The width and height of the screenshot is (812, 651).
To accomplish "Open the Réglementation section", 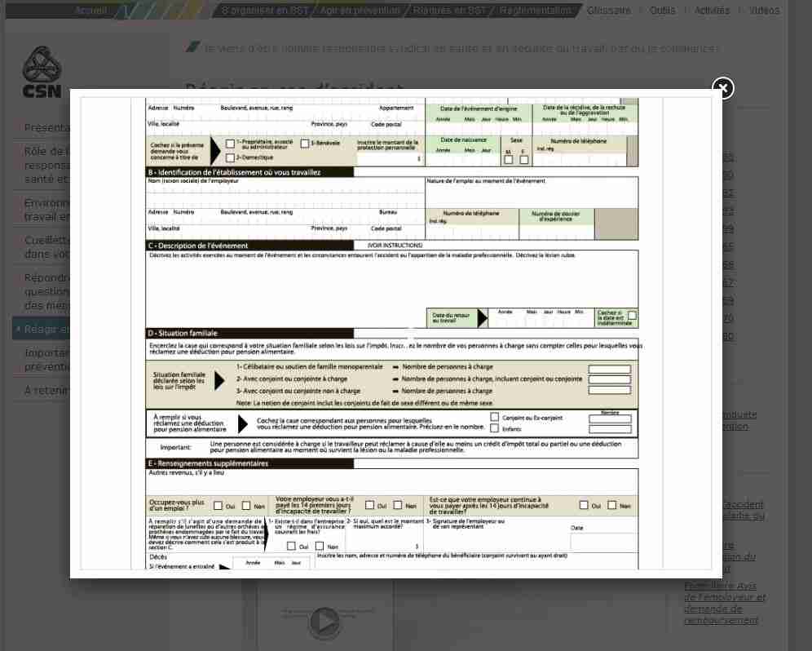I will (x=535, y=11).
